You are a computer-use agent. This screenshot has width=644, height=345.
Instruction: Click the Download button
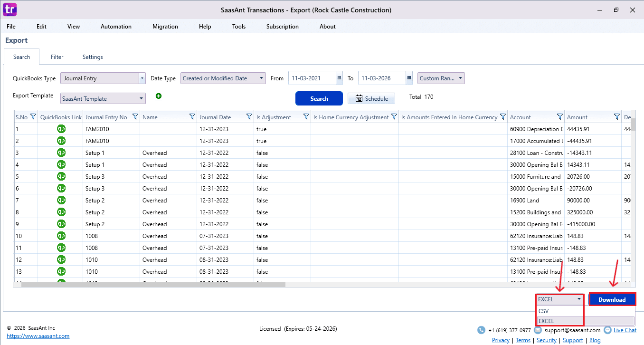coord(612,299)
